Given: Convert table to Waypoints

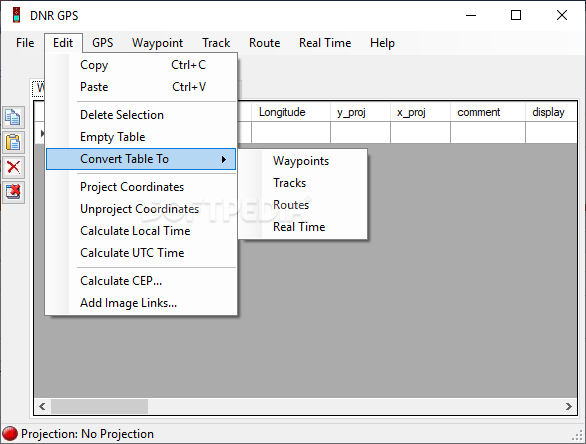Looking at the screenshot, I should click(303, 161).
